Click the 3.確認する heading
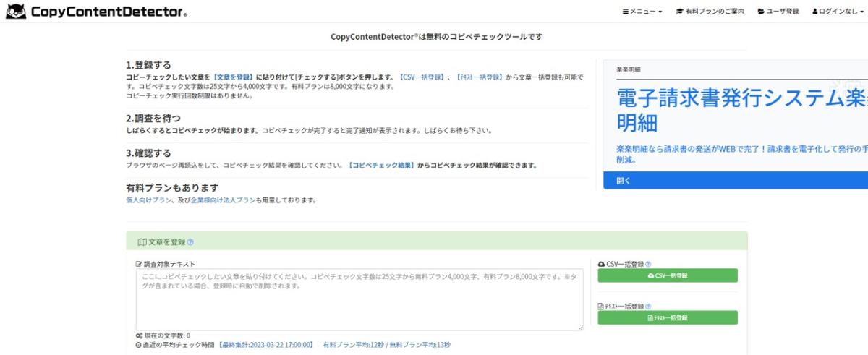This screenshot has width=868, height=355. pos(148,153)
